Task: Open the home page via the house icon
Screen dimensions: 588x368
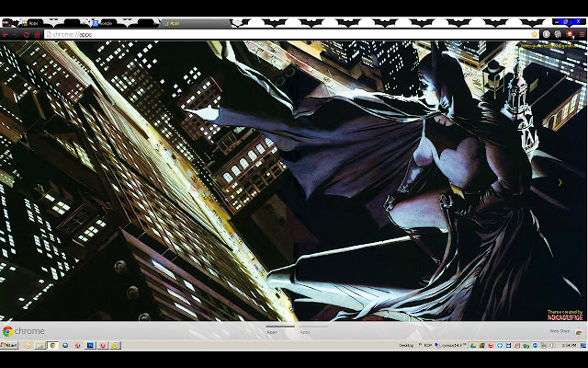Action: 37,35
